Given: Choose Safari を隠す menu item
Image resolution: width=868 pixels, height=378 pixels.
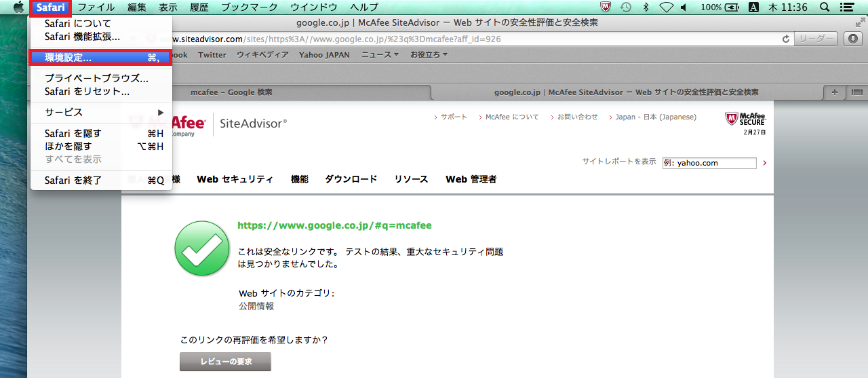Looking at the screenshot, I should [100, 134].
